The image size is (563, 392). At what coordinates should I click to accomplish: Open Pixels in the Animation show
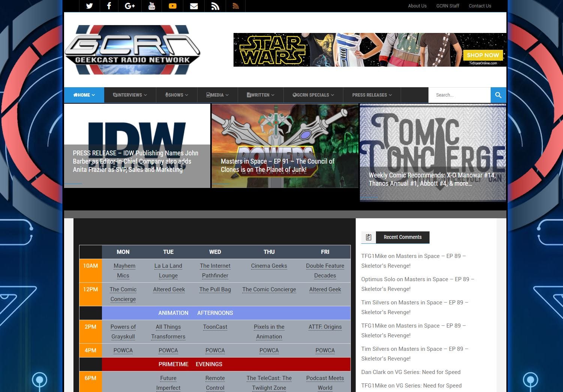[x=269, y=332]
